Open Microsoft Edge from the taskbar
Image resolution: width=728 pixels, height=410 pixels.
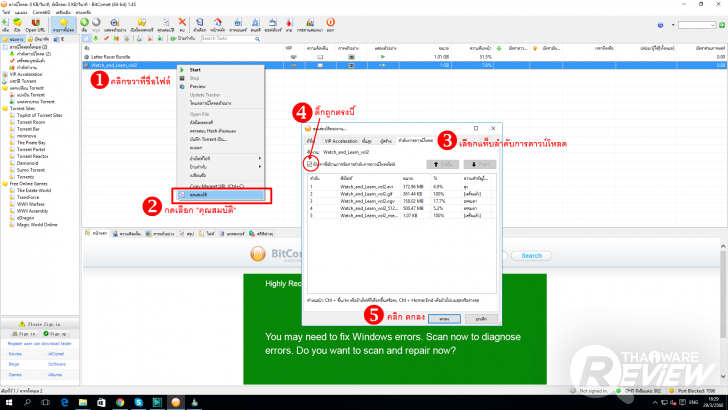[x=64, y=403]
